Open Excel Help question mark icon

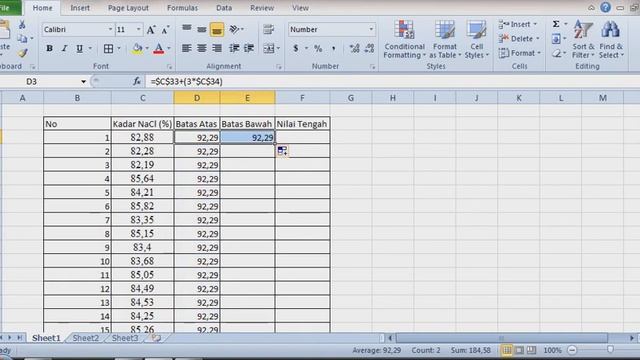coord(606,7)
